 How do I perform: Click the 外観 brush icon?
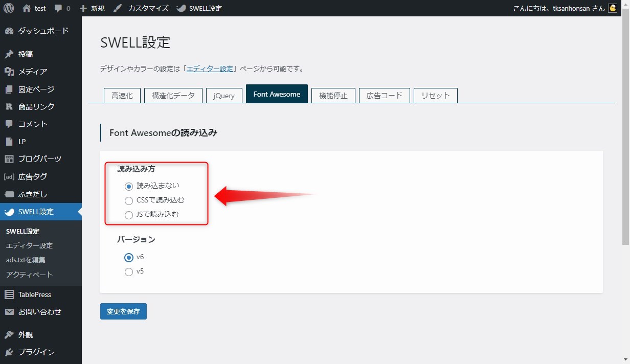tap(10, 334)
